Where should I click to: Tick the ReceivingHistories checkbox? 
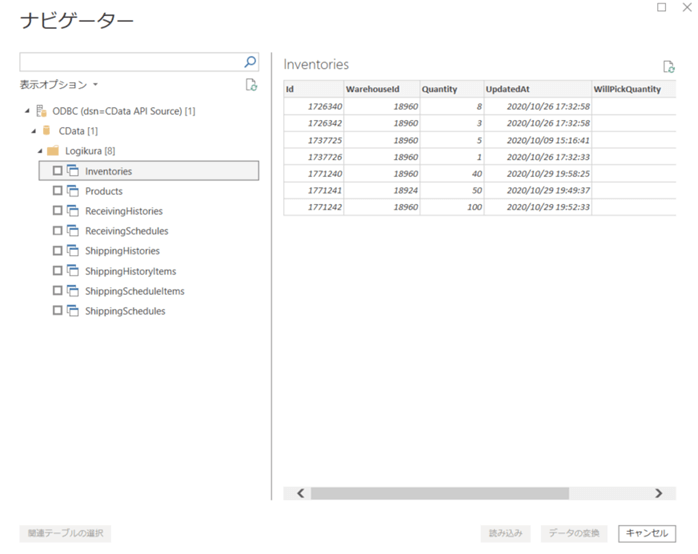57,210
